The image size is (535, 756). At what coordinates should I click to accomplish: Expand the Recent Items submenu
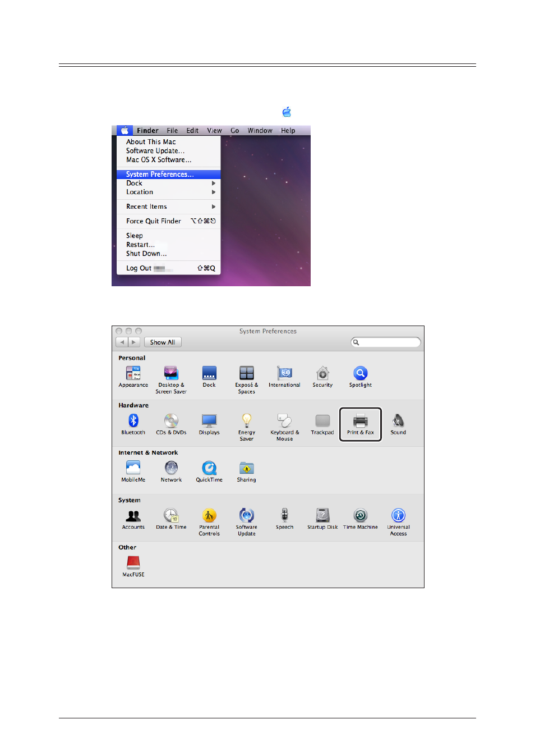point(168,207)
